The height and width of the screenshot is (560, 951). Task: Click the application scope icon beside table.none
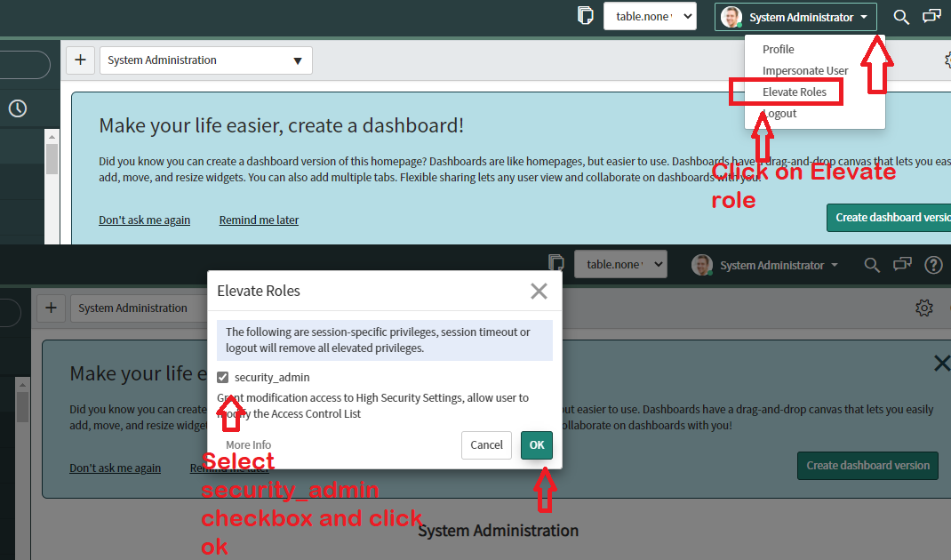[584, 15]
